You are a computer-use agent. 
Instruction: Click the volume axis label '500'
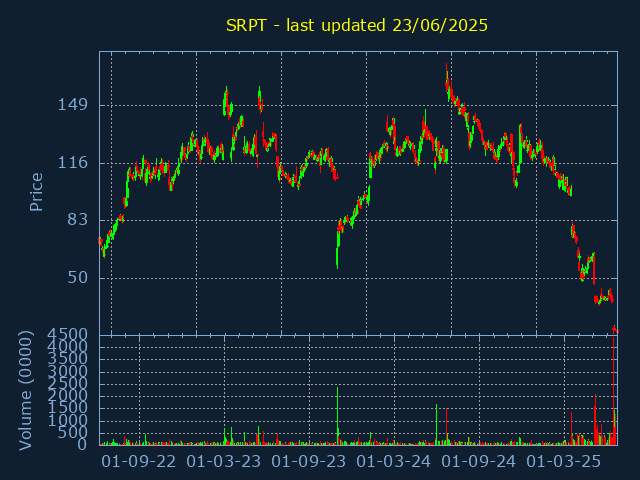[x=73, y=432]
